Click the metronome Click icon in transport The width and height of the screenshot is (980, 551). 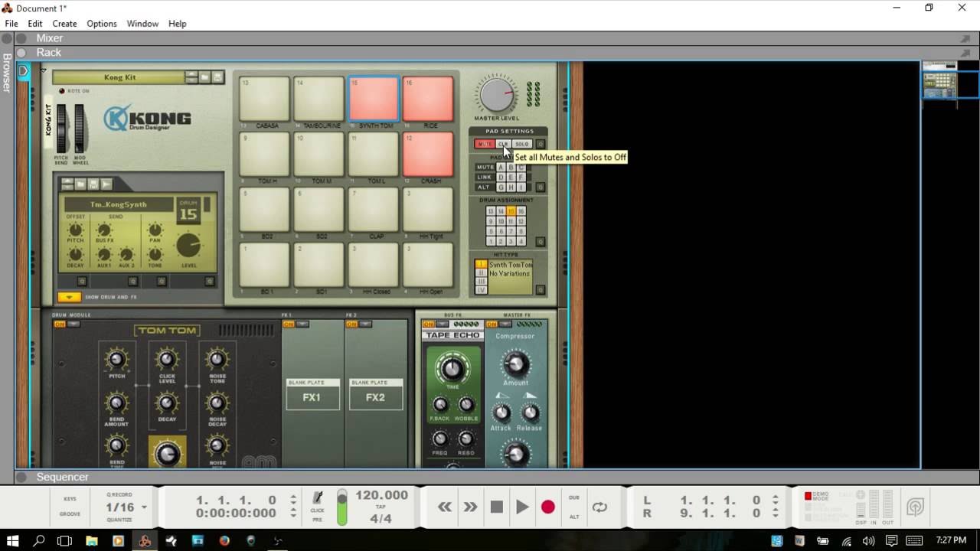point(318,497)
